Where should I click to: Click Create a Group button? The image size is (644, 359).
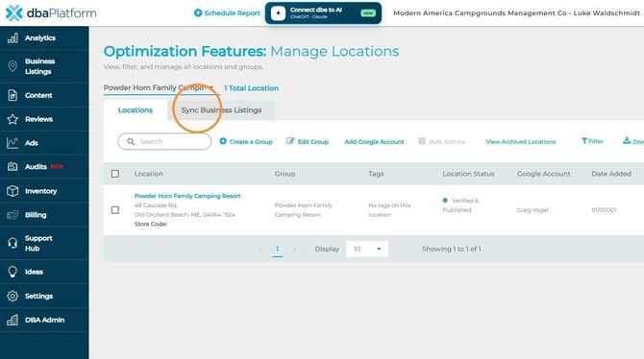246,141
